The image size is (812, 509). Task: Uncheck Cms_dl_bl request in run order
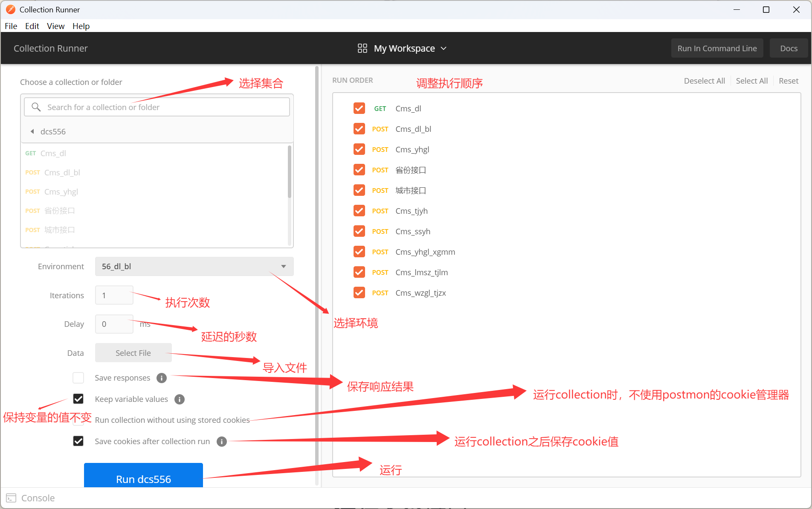(x=359, y=129)
